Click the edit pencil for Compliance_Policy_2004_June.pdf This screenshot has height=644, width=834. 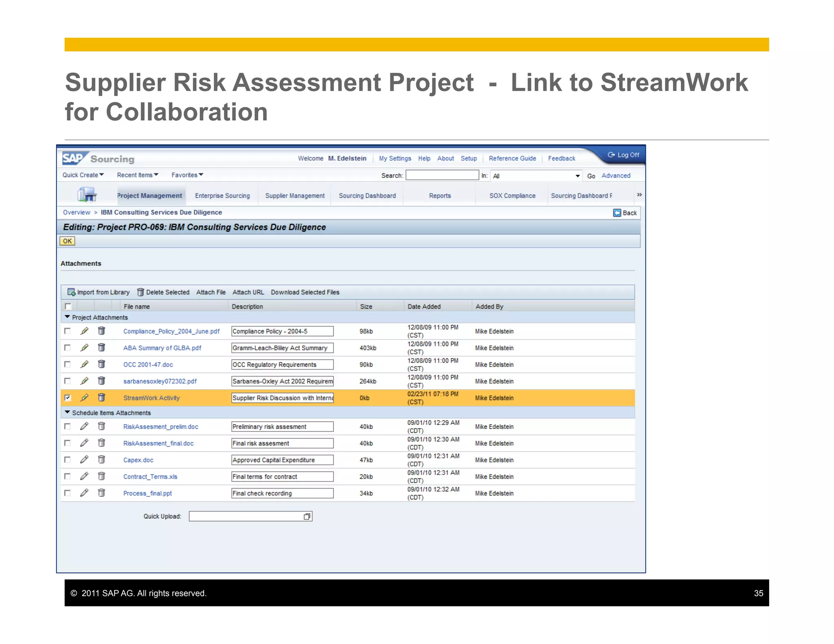(84, 331)
